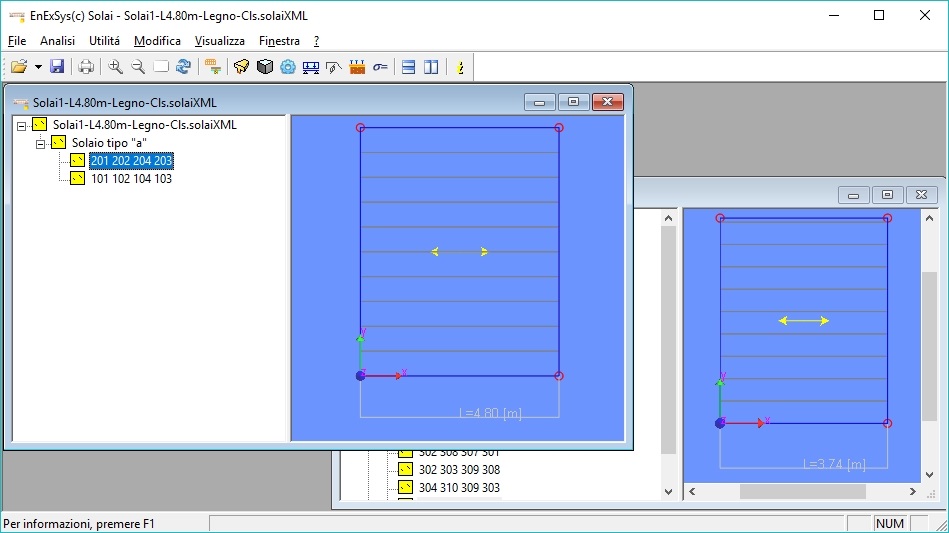The image size is (949, 533).
Task: Tile windows horizontally using toolbar icon
Action: pos(408,67)
